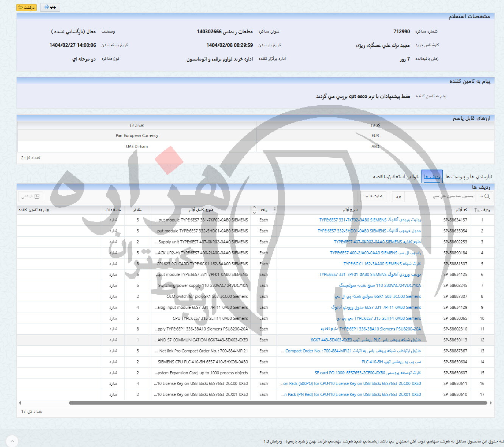Click the برو (Go) search button

[x=398, y=196]
